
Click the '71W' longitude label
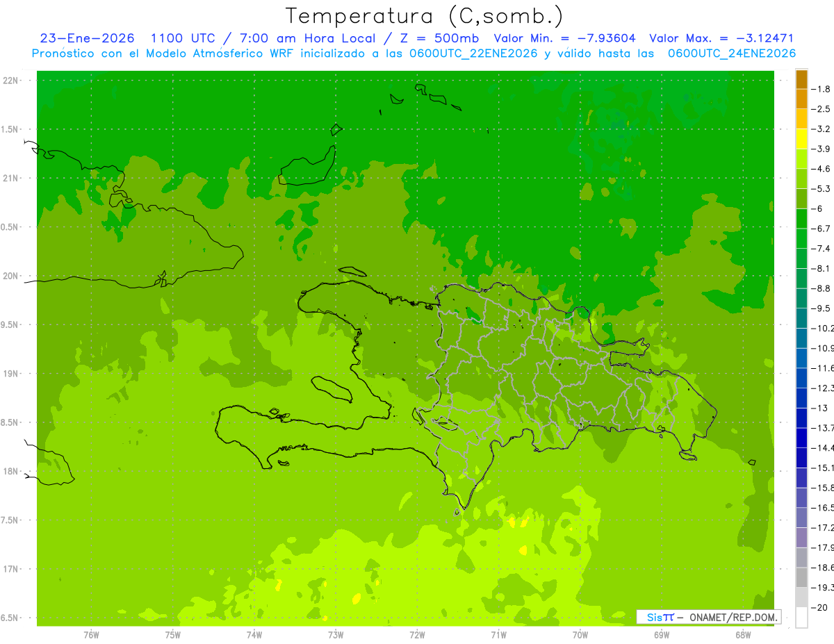tap(498, 634)
